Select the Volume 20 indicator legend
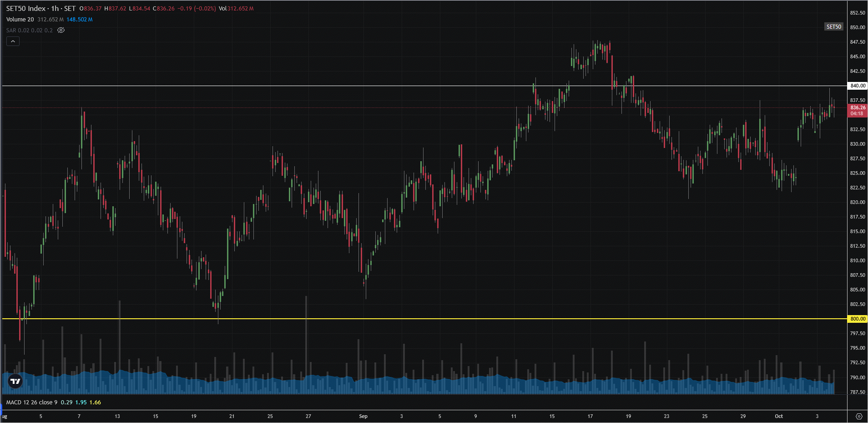This screenshot has width=868, height=423. [x=20, y=20]
